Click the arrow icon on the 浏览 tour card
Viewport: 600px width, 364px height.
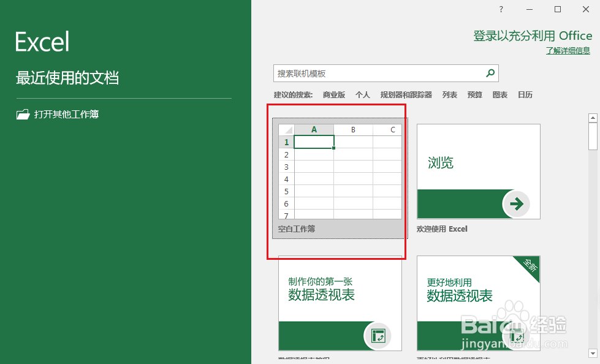516,203
